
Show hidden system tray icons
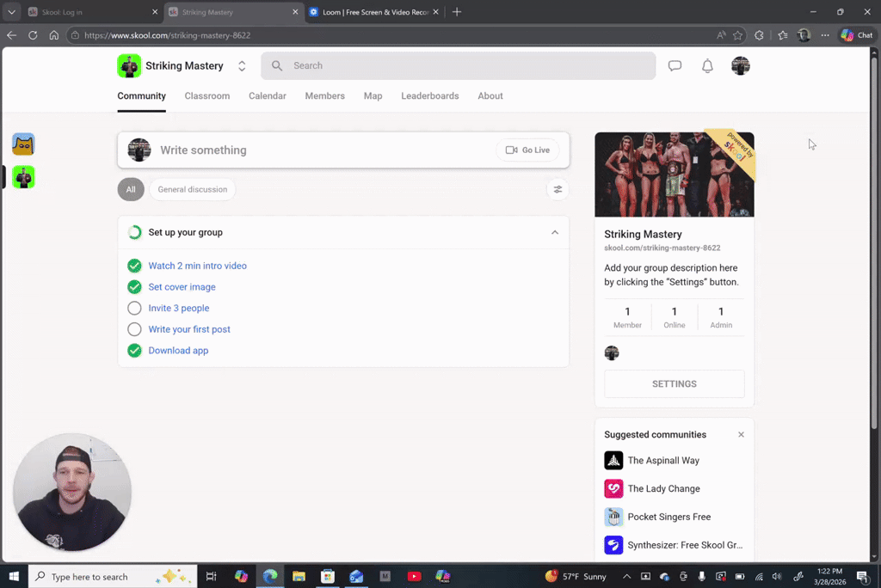tap(626, 576)
